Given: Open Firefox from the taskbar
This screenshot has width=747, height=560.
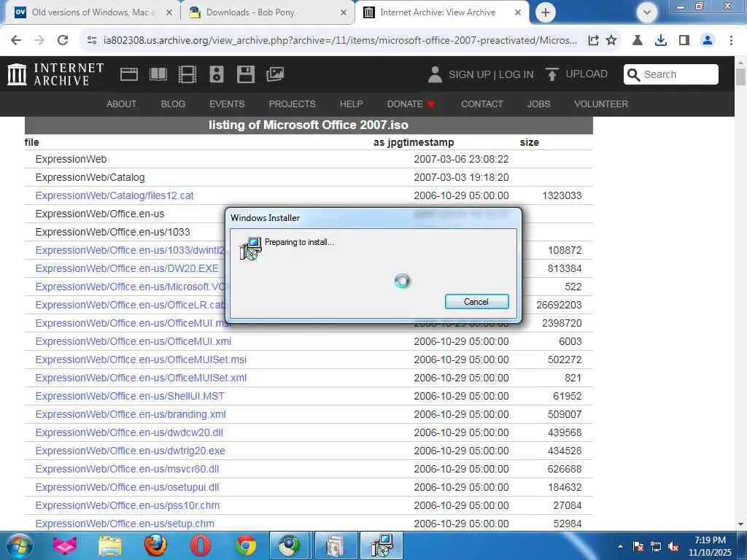Looking at the screenshot, I should 155,545.
